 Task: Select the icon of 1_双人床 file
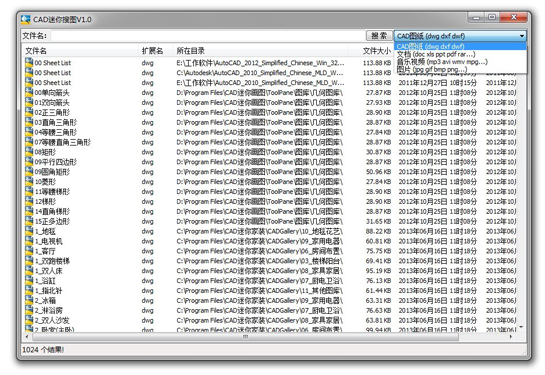click(x=29, y=271)
